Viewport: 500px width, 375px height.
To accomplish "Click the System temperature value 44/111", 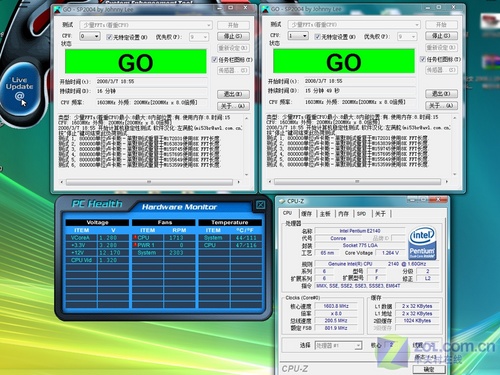I will click(246, 238).
